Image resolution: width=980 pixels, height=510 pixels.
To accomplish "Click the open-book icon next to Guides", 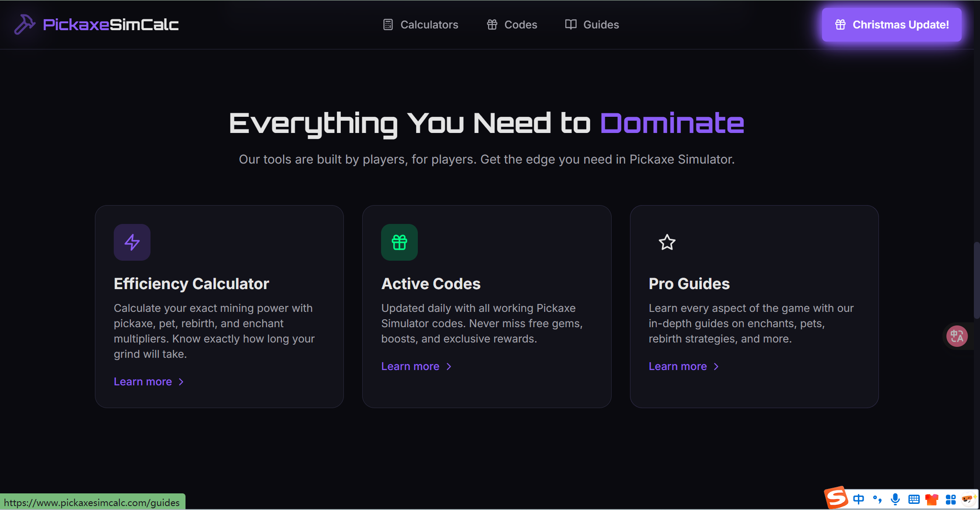I will [x=570, y=24].
